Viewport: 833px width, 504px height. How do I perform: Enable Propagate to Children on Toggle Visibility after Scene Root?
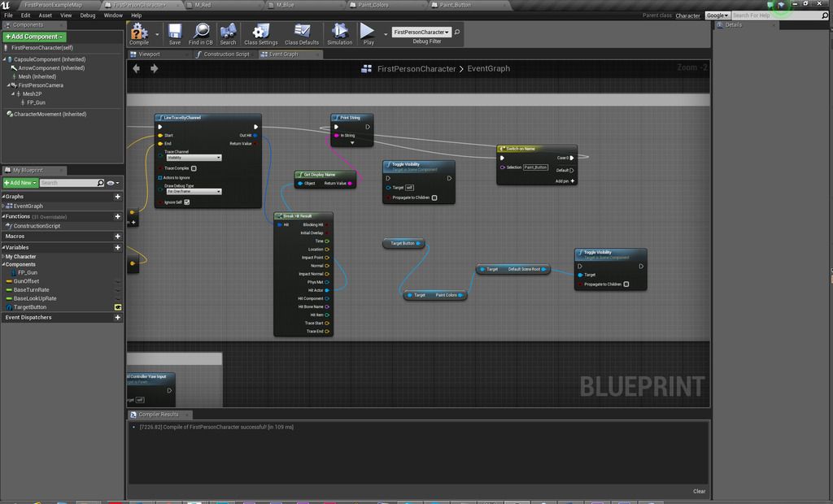[x=626, y=285]
